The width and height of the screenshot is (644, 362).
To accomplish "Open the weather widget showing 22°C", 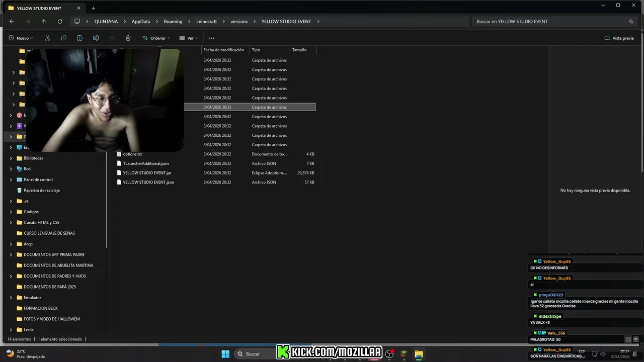I will point(26,354).
